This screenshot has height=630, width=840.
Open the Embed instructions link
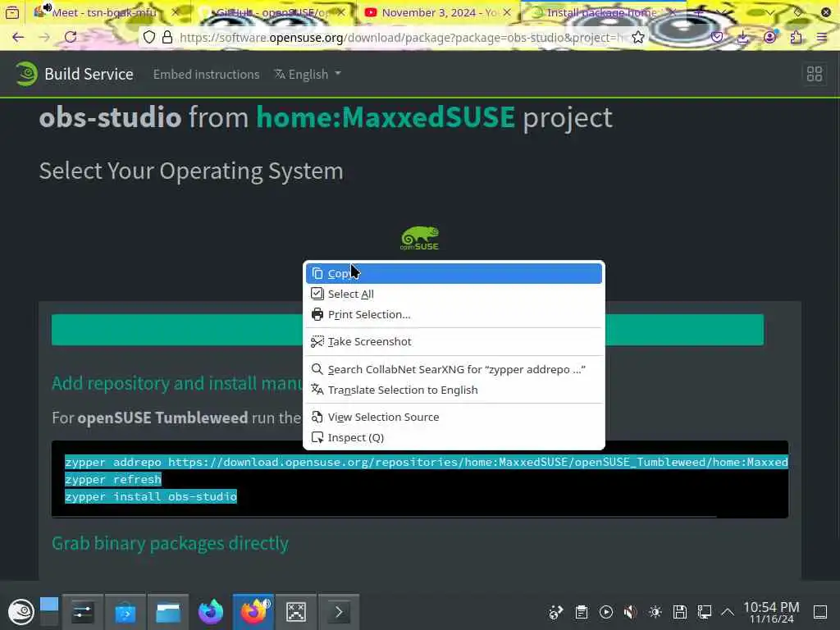[206, 74]
